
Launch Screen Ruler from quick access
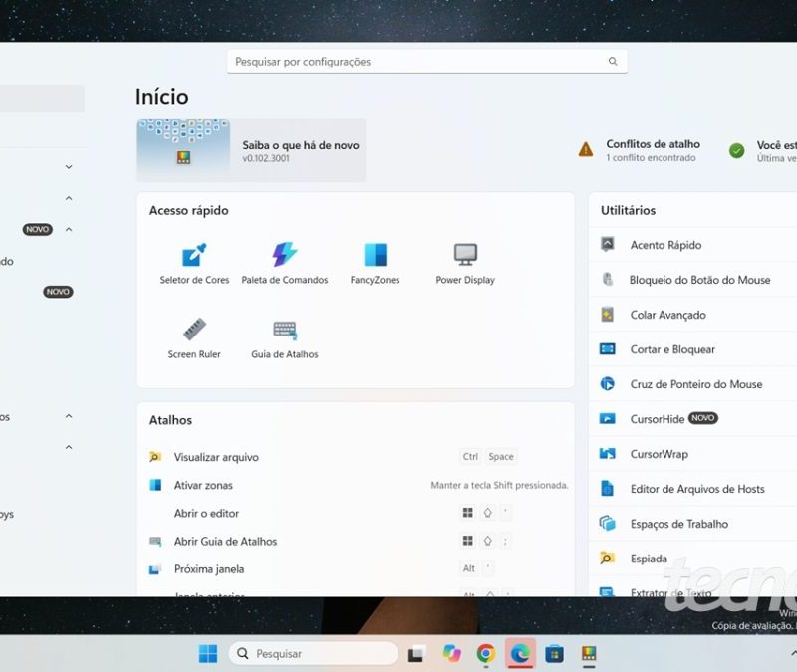(x=194, y=337)
